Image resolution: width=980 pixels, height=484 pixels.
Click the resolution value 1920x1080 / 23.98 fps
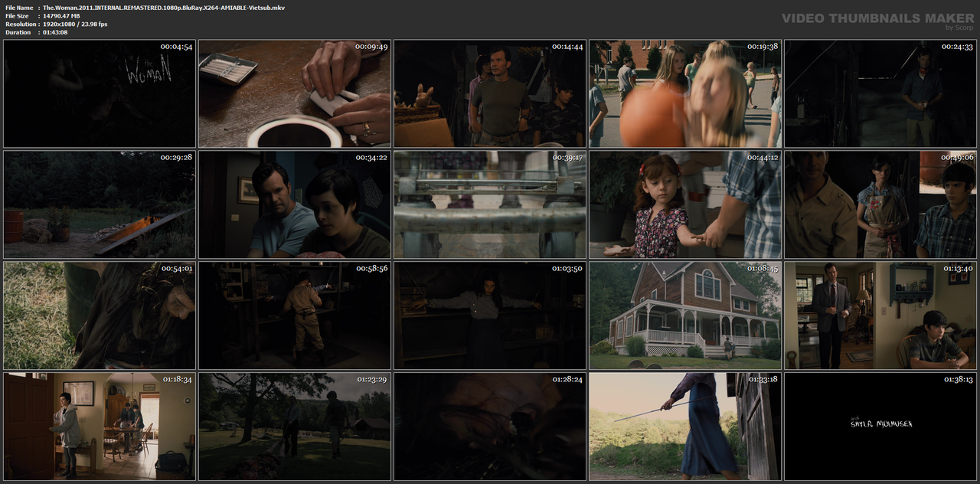pyautogui.click(x=75, y=24)
